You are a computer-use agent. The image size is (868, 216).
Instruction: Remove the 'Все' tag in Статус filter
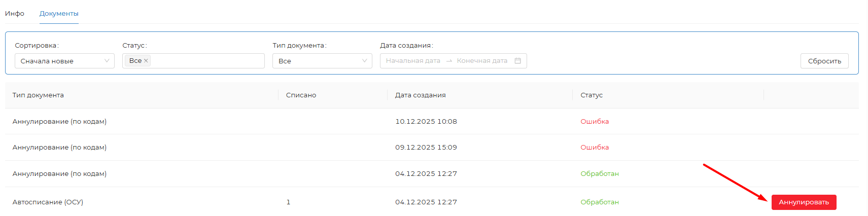click(x=146, y=61)
